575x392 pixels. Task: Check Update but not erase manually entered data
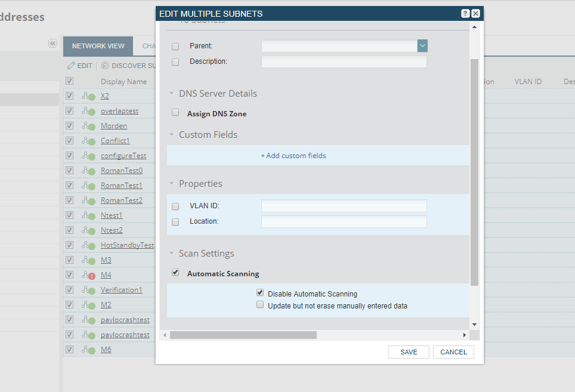(x=260, y=305)
